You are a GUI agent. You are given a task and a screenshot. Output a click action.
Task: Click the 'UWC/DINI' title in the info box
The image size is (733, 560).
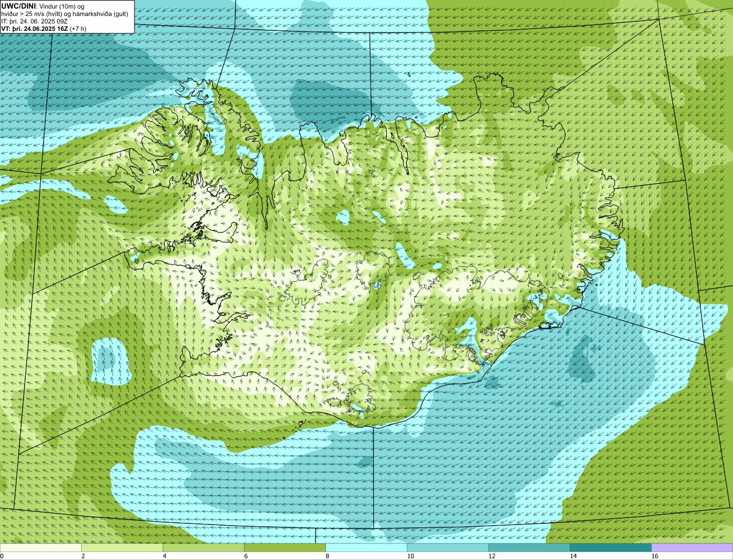tap(18, 6)
